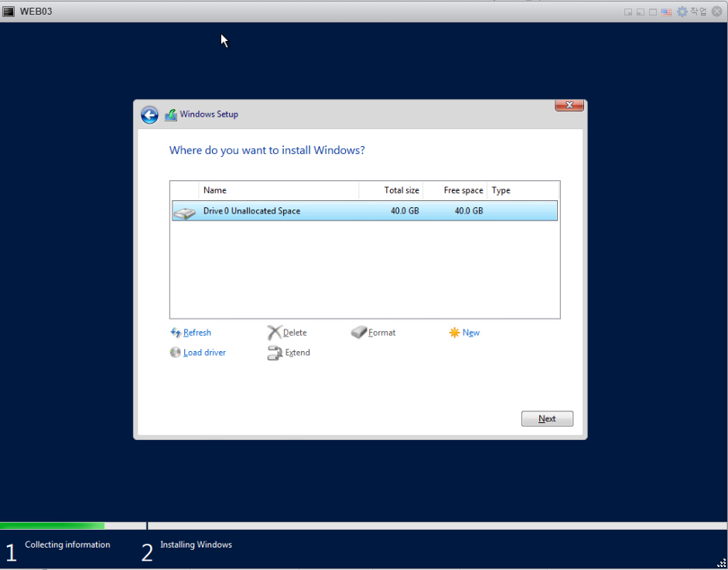Viewport: 728px width, 570px height.
Task: Click the Refresh icon with blue arrows
Action: (x=176, y=333)
